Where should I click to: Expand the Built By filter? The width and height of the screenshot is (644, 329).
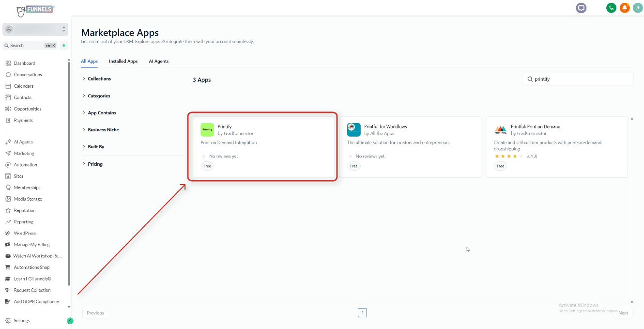click(x=93, y=147)
